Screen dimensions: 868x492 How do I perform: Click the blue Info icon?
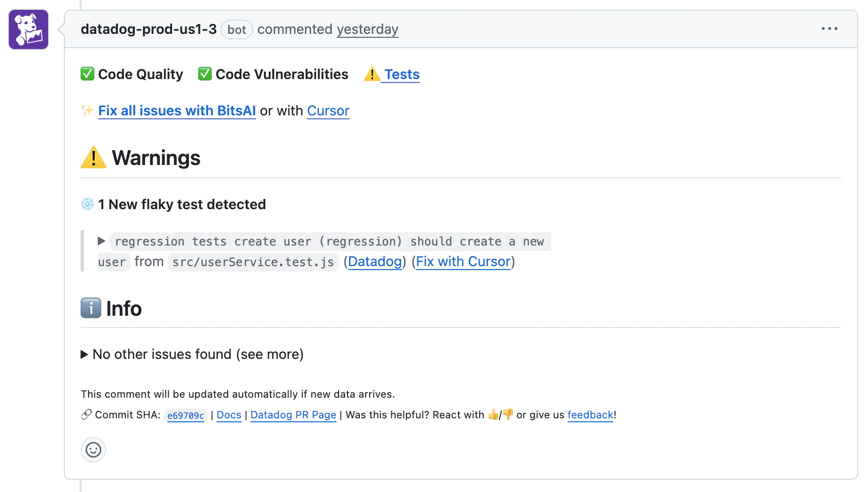91,308
